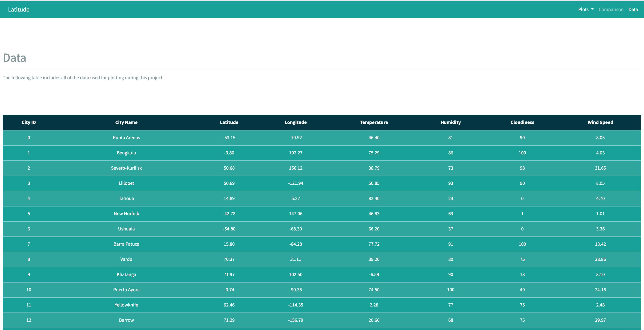Image resolution: width=644 pixels, height=330 pixels.
Task: Click the City ID column header
Action: pyautogui.click(x=29, y=122)
